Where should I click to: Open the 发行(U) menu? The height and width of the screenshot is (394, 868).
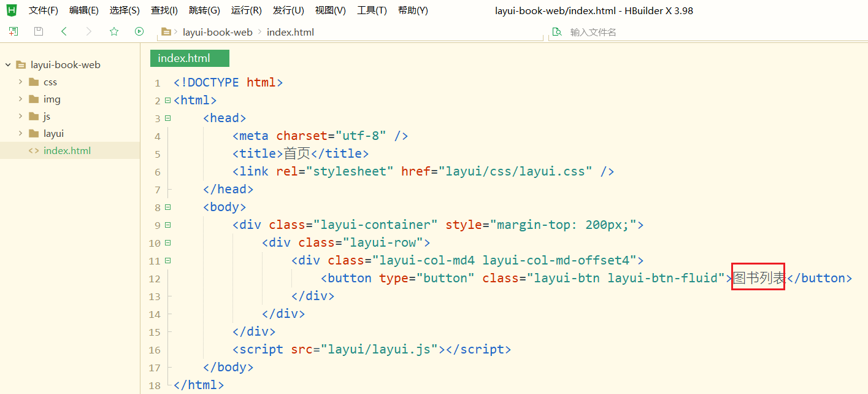(288, 10)
